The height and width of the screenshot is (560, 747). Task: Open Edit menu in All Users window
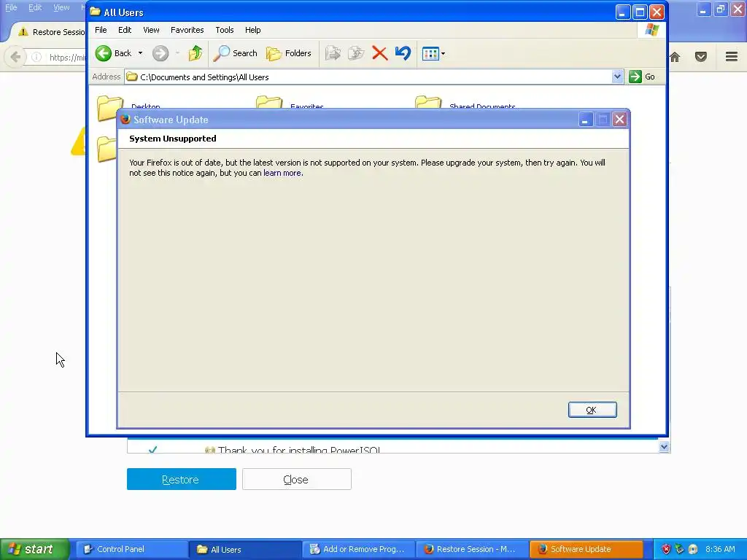[125, 30]
